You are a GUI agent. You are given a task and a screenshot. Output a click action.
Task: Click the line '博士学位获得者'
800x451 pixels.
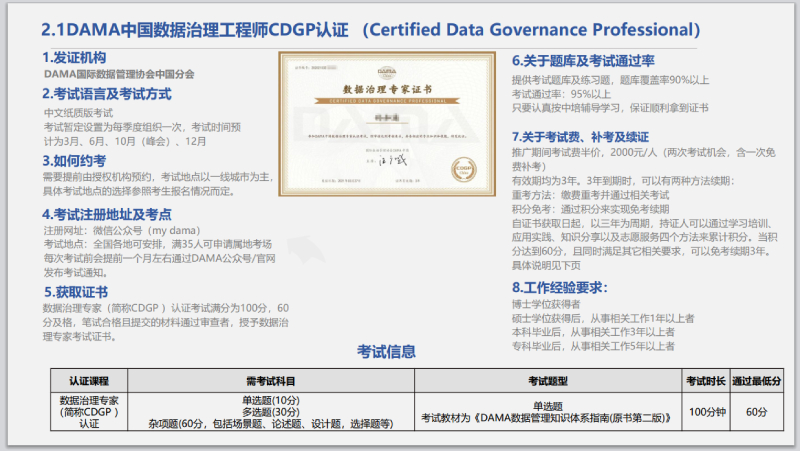(x=546, y=305)
